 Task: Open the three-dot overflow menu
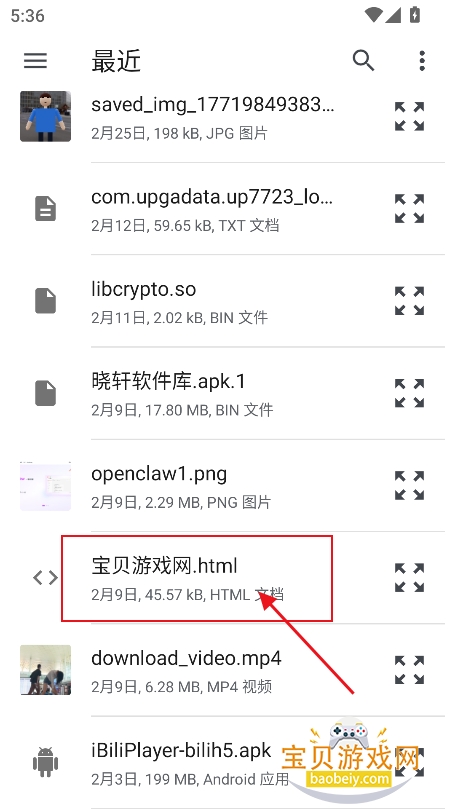point(422,61)
